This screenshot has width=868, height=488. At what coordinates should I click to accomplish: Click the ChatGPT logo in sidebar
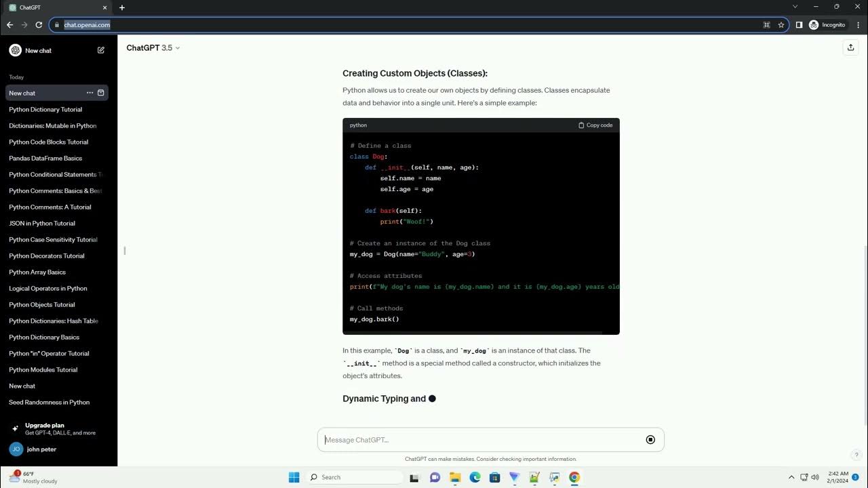point(15,50)
